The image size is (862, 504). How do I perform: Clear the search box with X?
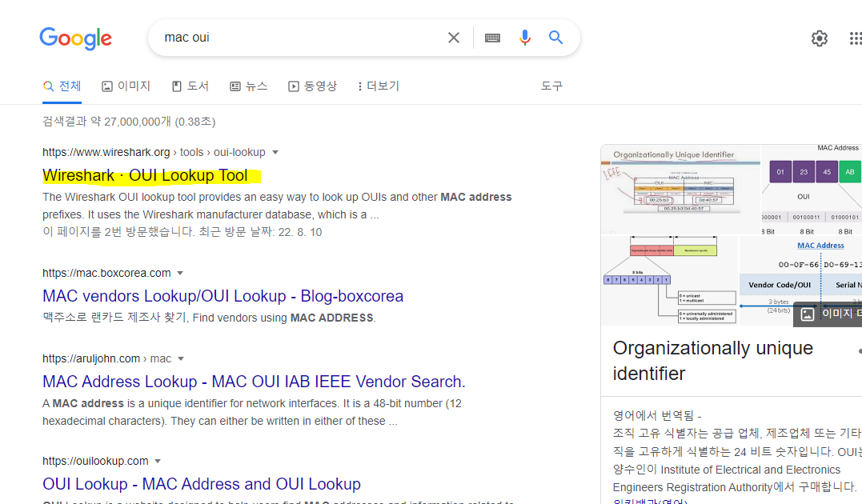pyautogui.click(x=454, y=38)
